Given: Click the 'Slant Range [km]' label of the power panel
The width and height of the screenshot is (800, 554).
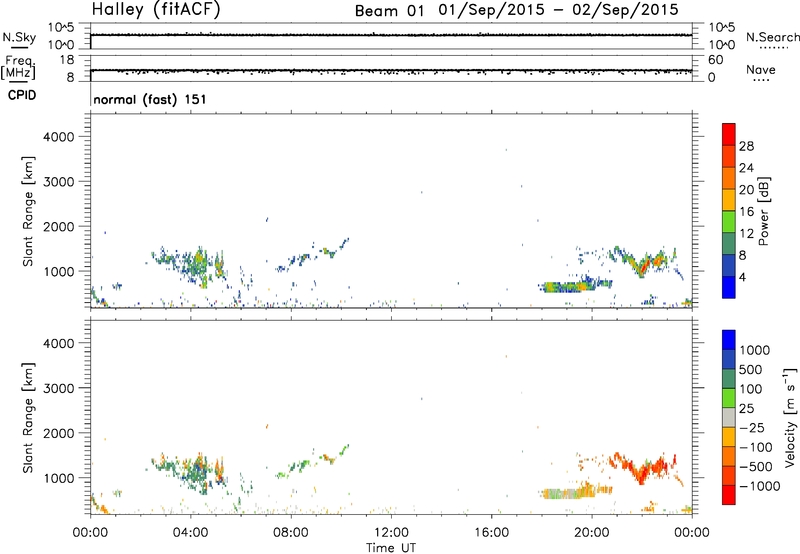Looking at the screenshot, I should point(28,212).
